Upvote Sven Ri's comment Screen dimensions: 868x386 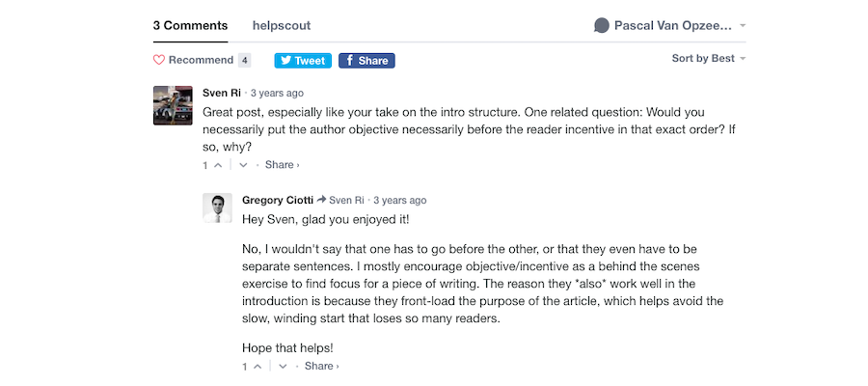point(218,165)
